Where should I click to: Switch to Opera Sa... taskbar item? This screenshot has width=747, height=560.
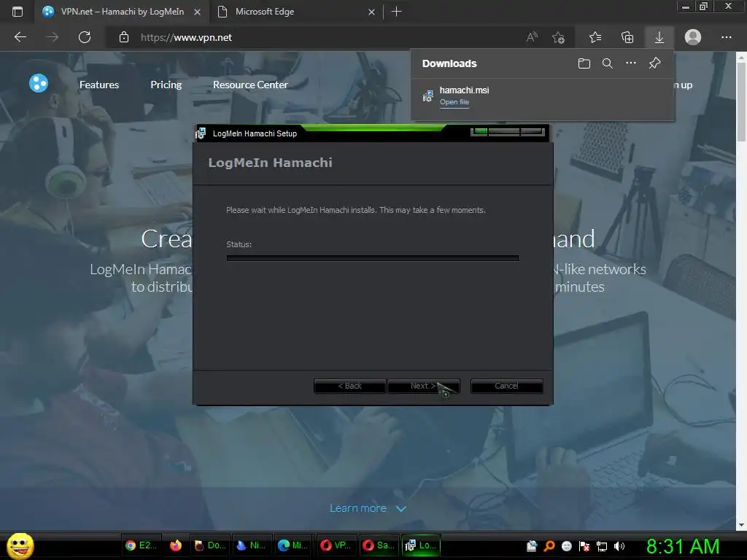point(379,545)
